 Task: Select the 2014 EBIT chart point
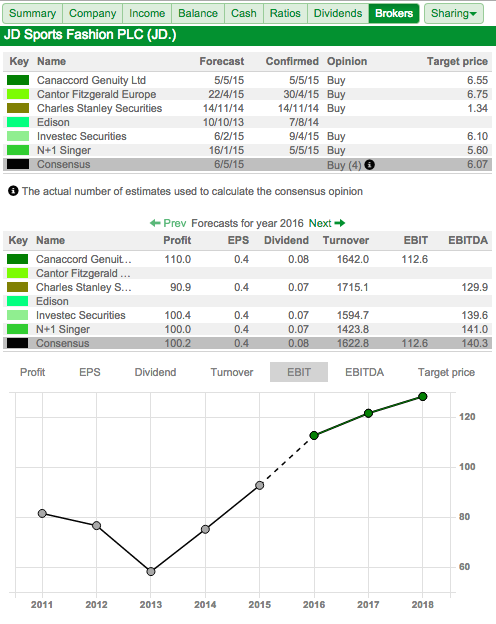tap(205, 529)
